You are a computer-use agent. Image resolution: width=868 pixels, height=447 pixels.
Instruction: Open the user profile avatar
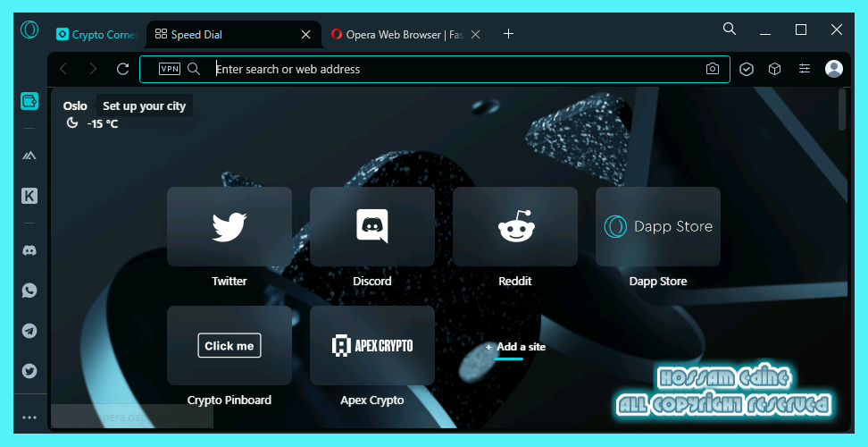pos(834,69)
